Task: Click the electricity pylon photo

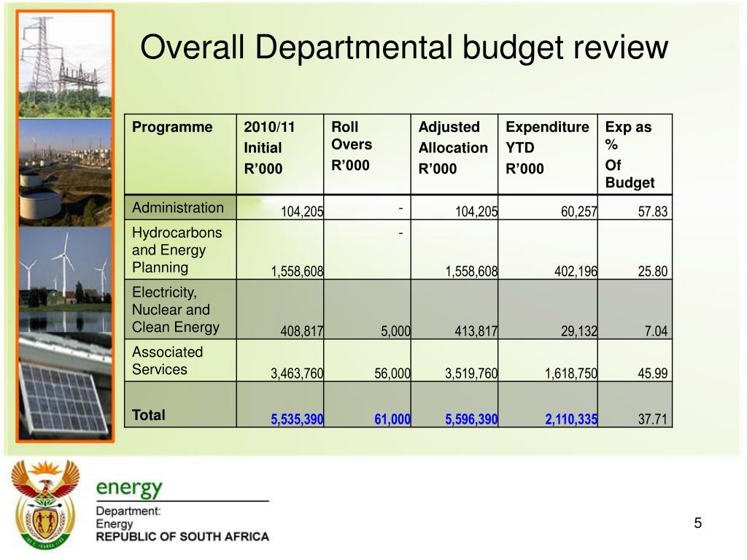Action: pos(65,65)
